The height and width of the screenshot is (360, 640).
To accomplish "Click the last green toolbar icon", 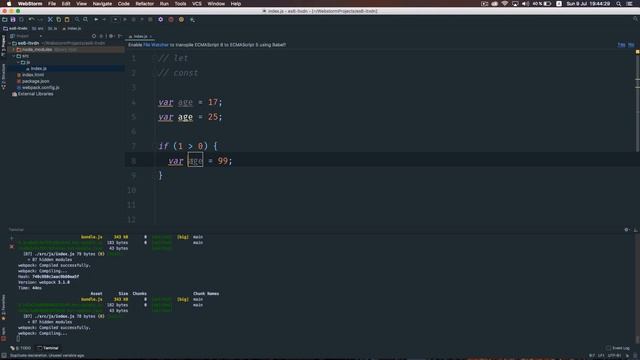I will click(192, 19).
